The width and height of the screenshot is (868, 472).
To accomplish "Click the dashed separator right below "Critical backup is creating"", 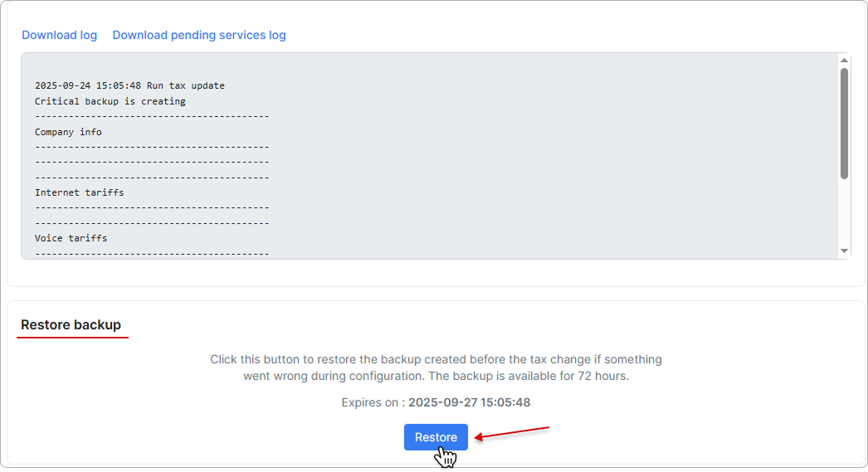I will pyautogui.click(x=152, y=116).
